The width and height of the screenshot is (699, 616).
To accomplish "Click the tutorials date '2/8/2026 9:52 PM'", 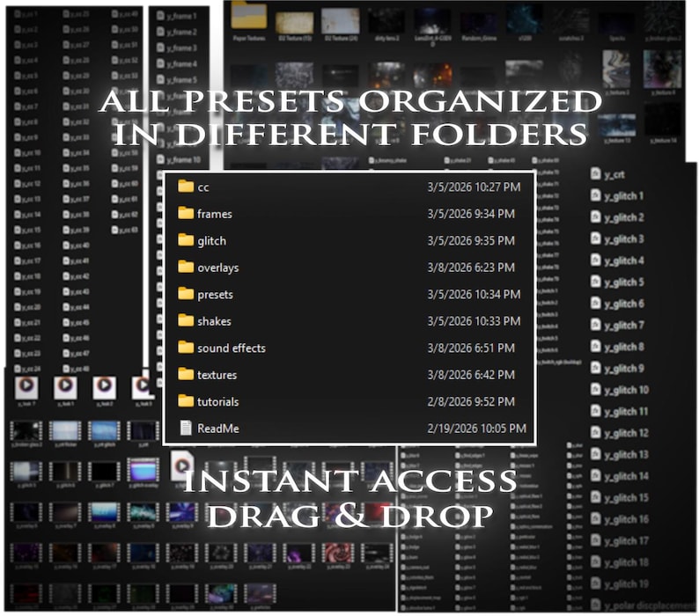I will click(471, 401).
